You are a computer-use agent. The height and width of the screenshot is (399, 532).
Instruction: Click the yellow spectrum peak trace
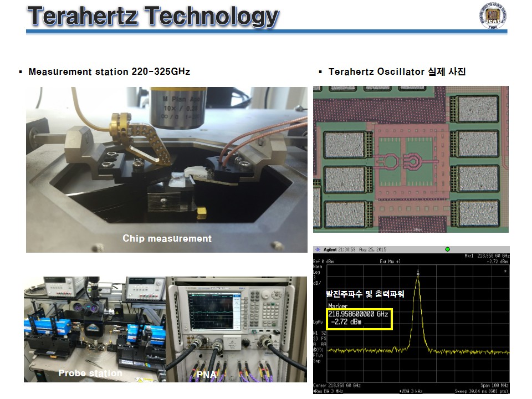click(418, 312)
